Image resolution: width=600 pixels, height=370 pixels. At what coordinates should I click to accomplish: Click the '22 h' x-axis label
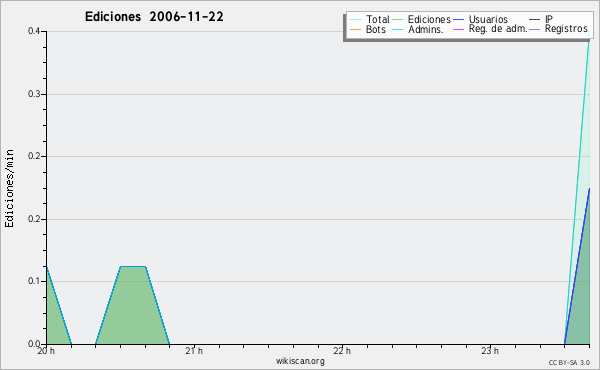342,351
